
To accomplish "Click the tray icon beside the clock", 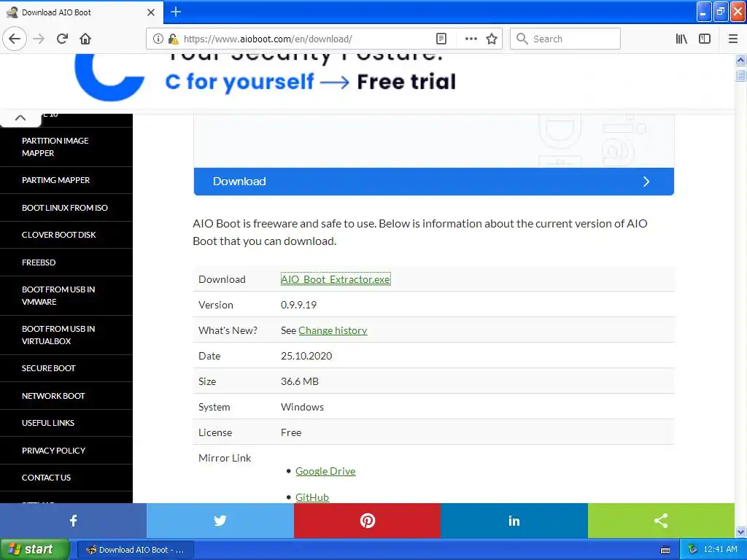I will coord(692,550).
